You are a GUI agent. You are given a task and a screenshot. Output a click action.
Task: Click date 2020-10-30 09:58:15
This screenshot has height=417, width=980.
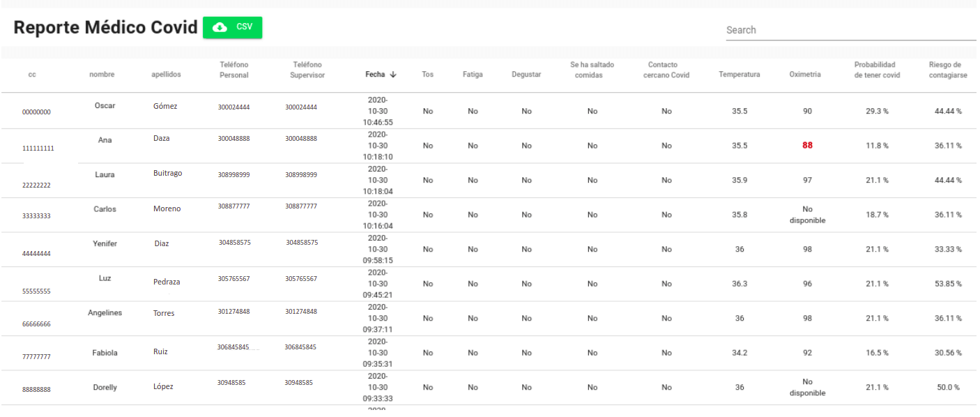378,249
